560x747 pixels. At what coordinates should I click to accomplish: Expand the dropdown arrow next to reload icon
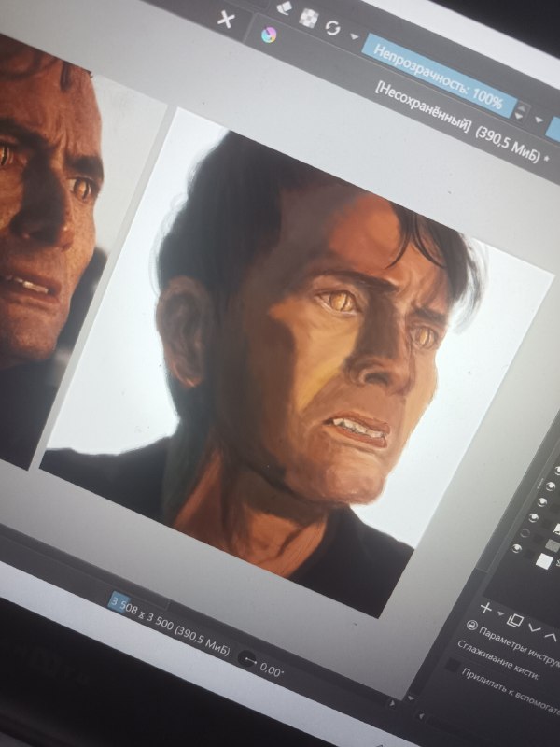pyautogui.click(x=355, y=36)
